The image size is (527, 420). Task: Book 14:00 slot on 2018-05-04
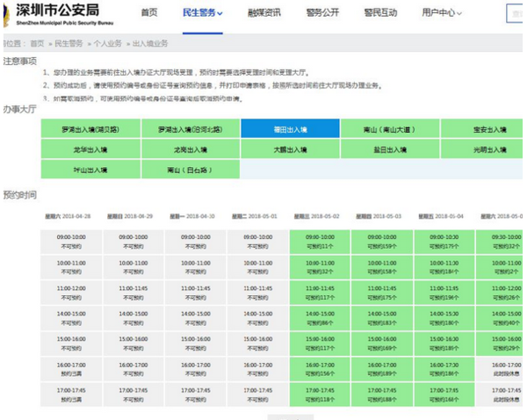point(444,318)
